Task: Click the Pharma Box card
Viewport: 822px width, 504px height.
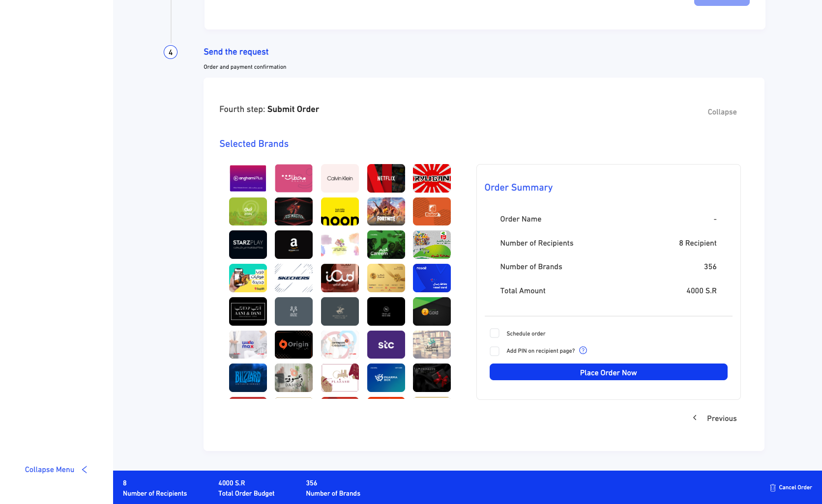Action: click(x=386, y=378)
